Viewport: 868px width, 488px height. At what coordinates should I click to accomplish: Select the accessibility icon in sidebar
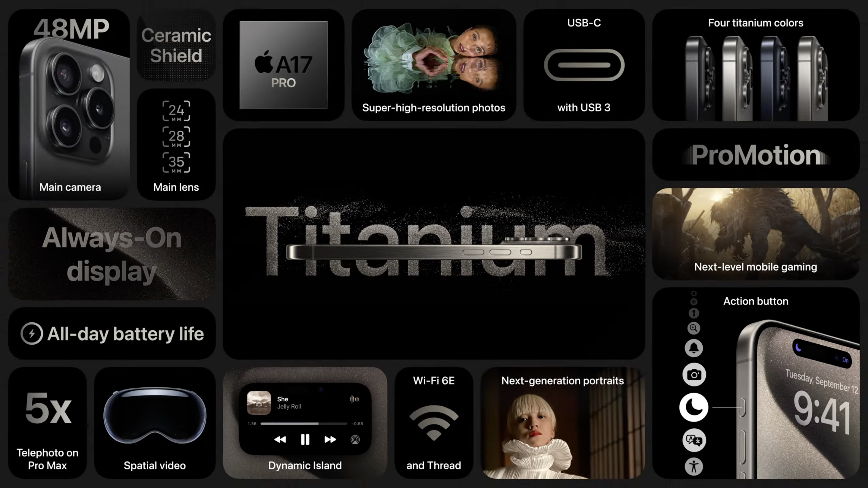pyautogui.click(x=693, y=467)
